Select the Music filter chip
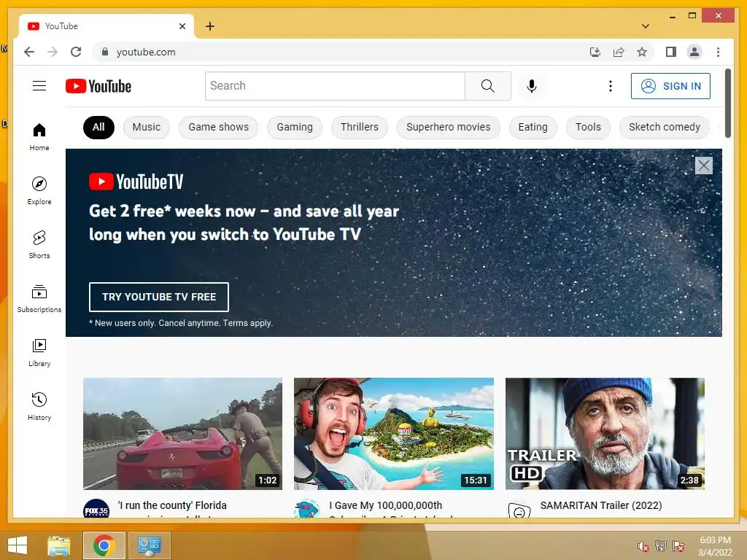Screen dimensions: 747x560 (146, 127)
